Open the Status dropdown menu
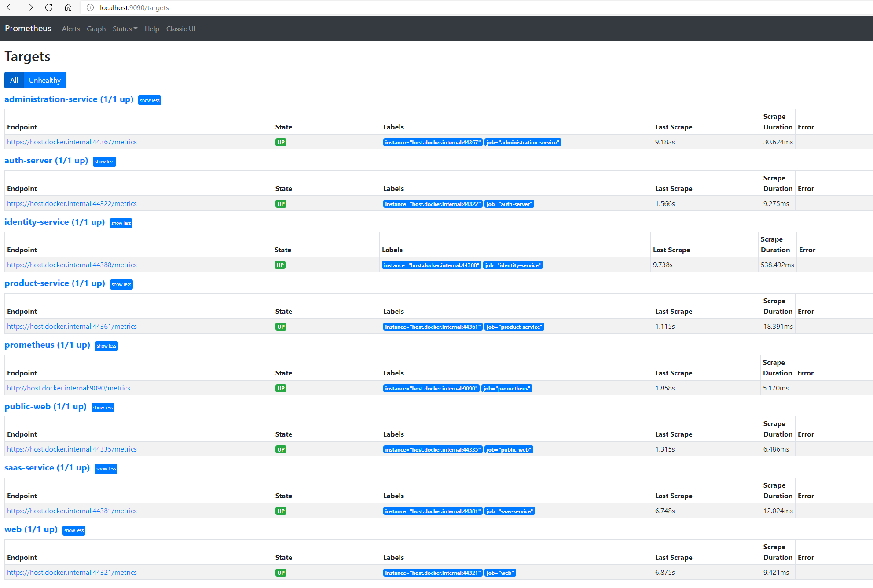This screenshot has width=873, height=588. click(x=125, y=29)
